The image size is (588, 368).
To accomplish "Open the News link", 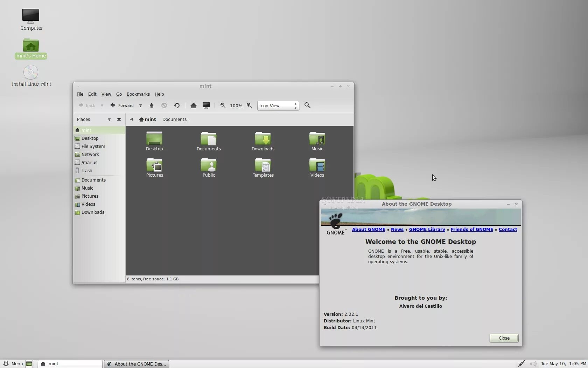I will tap(397, 230).
